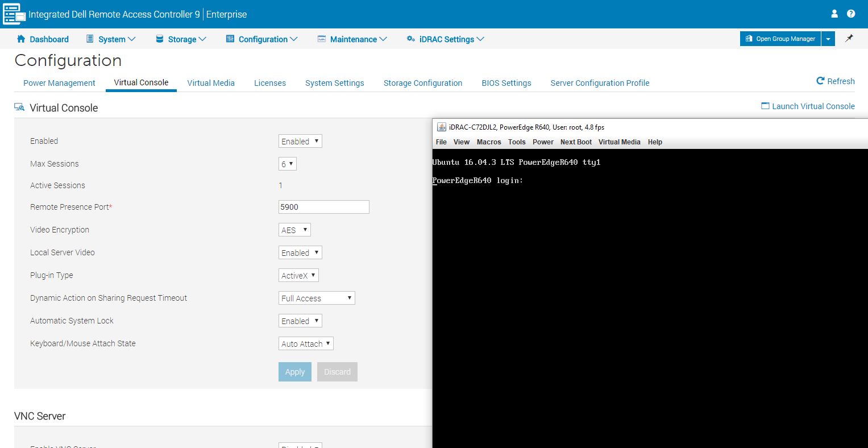Image resolution: width=868 pixels, height=448 pixels.
Task: Click the 'PowerEdgeR640 login:' prompt text
Action: pos(477,181)
